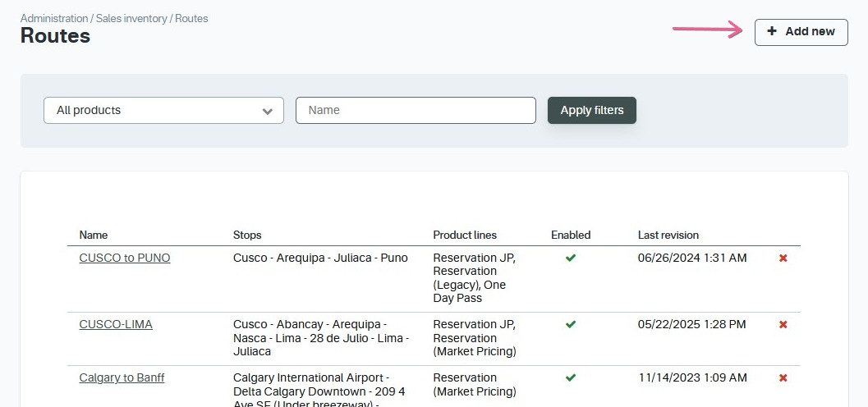Click stops text Cusco - Arequipa - Juliaca - Puno

pos(320,258)
